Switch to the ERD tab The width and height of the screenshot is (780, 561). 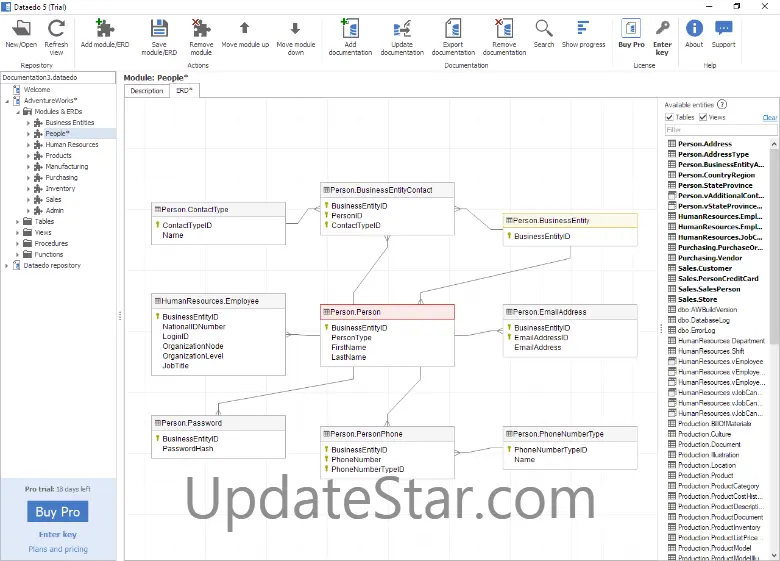(185, 91)
